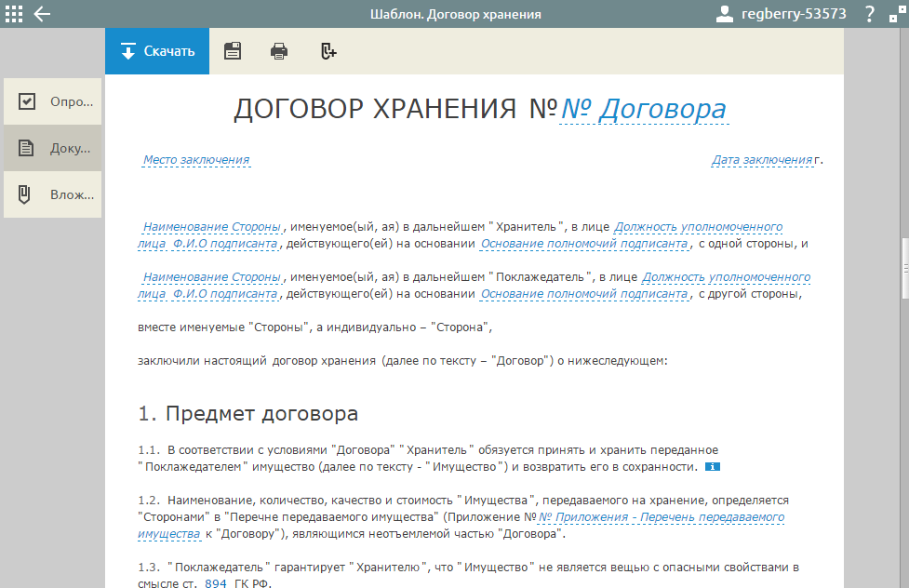Edit Ф.И.О подписанта in Хранитель paragraph
Viewport: 909px width, 588px height.
(225, 244)
